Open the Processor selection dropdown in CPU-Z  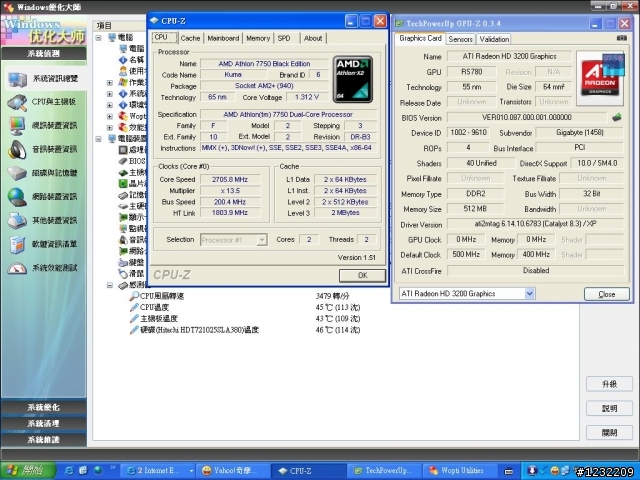pos(262,240)
